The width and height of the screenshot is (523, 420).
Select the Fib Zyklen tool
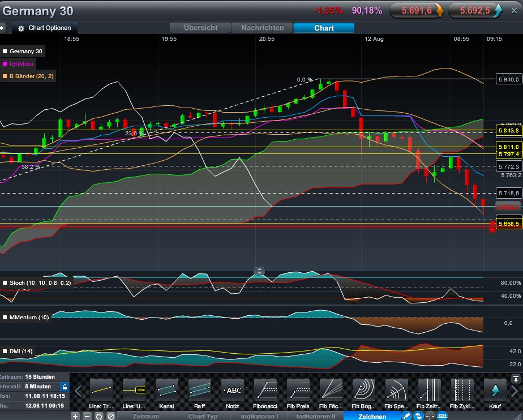coord(462,390)
